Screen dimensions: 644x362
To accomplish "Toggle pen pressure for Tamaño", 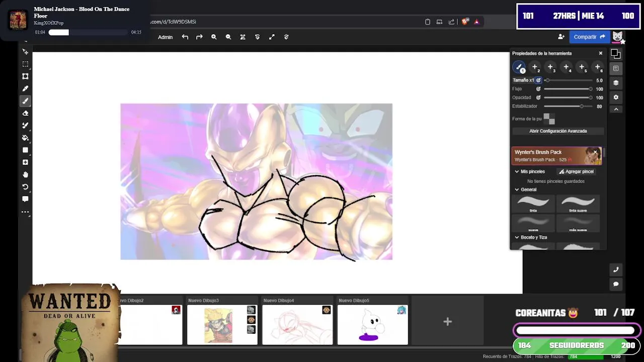I will coord(538,80).
